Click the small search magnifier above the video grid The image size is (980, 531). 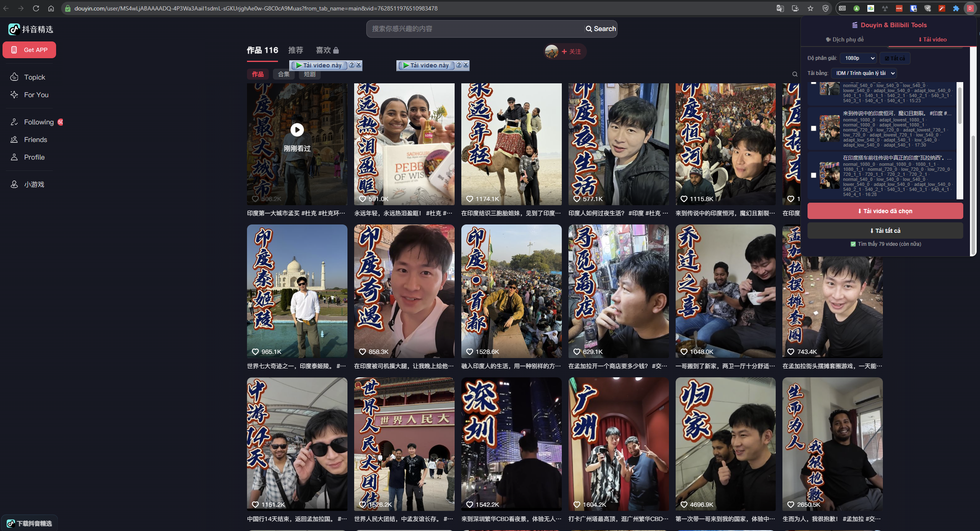click(795, 74)
